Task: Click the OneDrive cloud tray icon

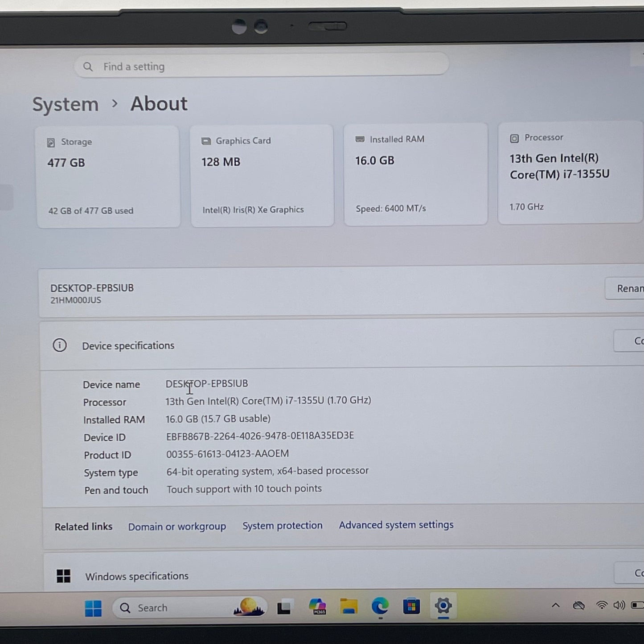Action: (578, 605)
